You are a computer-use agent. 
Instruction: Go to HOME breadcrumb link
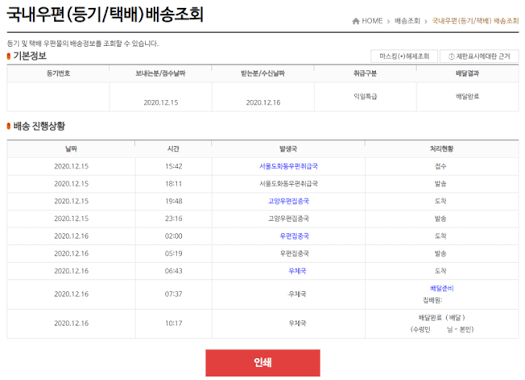coord(372,21)
